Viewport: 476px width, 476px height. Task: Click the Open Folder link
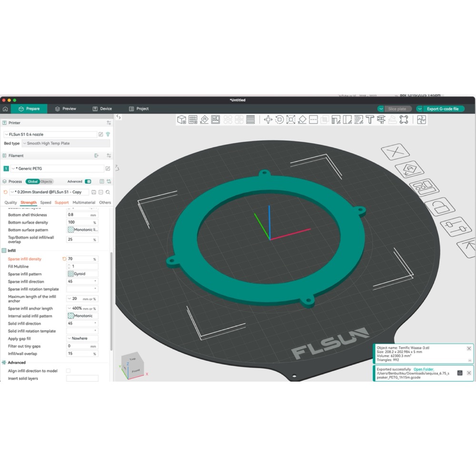pos(424,369)
